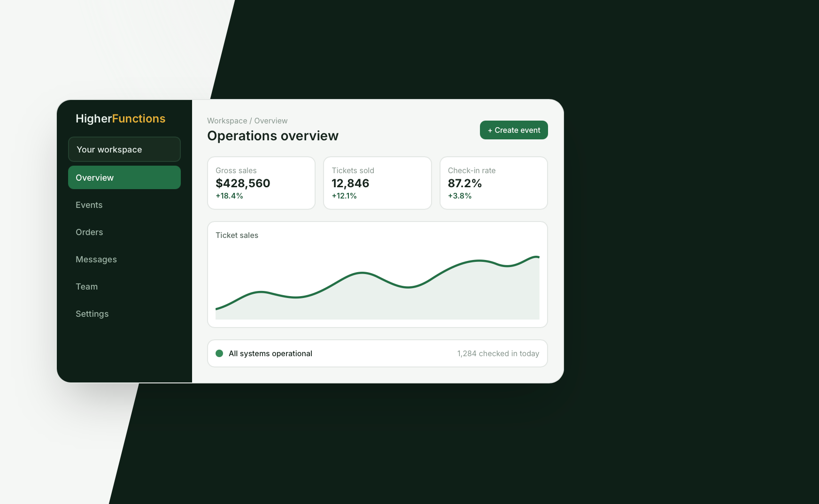Viewport: 819px width, 504px height.
Task: Click the green status dot indicator
Action: (219, 353)
